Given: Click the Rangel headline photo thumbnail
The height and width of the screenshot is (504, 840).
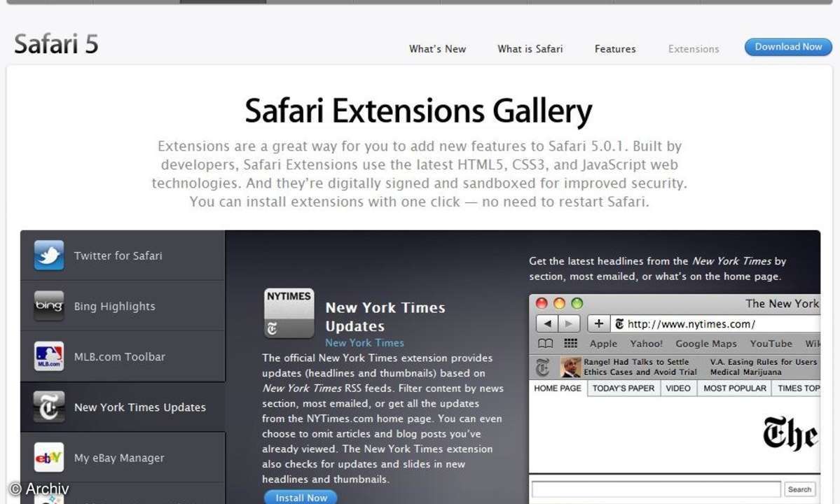Looking at the screenshot, I should (x=570, y=367).
